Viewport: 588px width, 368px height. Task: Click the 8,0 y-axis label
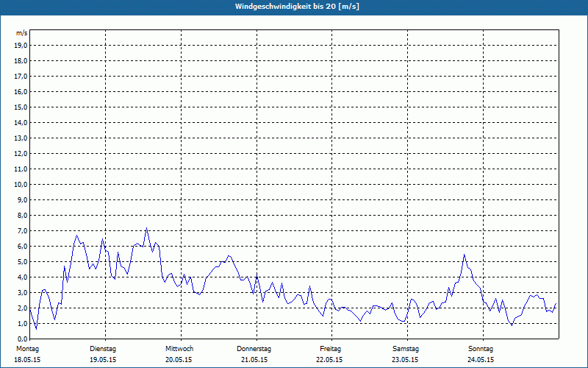click(x=22, y=215)
